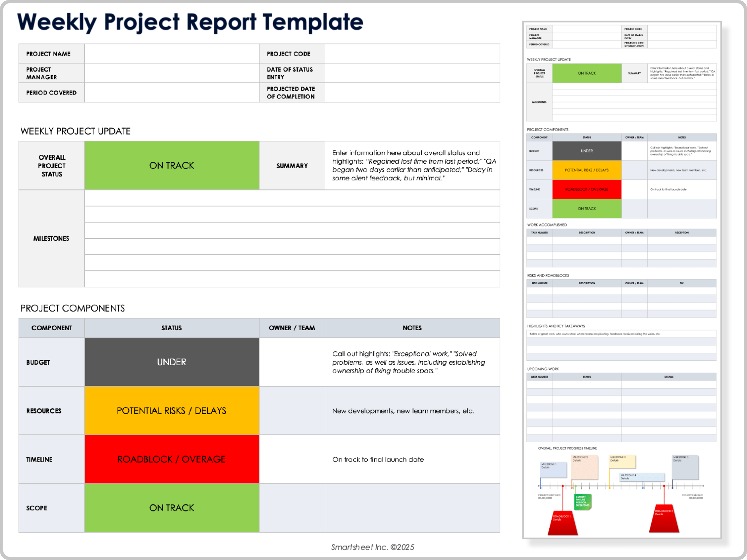
Task: Select the dark UNDER budget status cell
Action: pos(171,362)
